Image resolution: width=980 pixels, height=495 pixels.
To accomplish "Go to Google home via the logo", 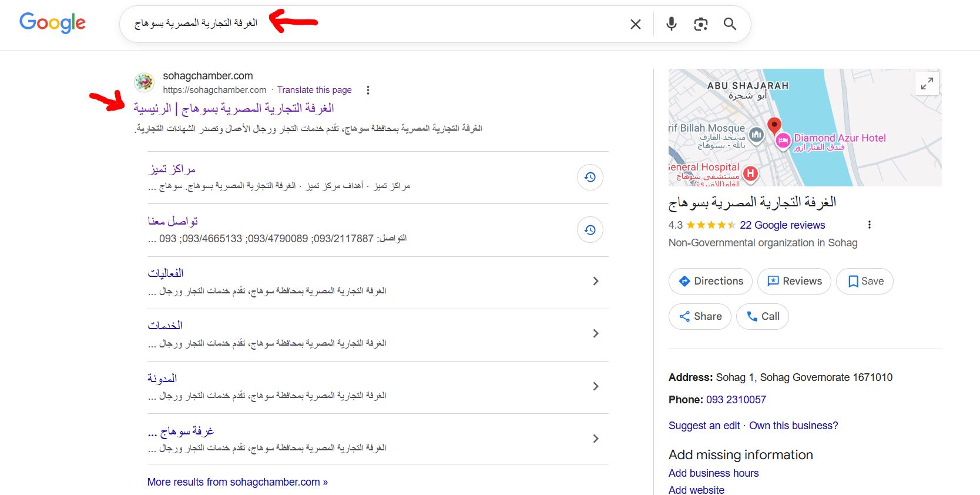I will coord(52,23).
